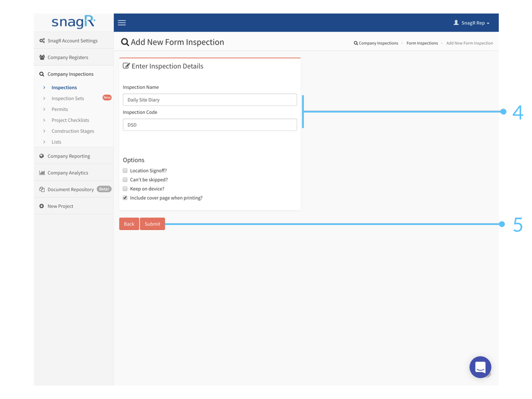Open the Project Checklists submenu item
This screenshot has width=532, height=399.
tap(70, 120)
